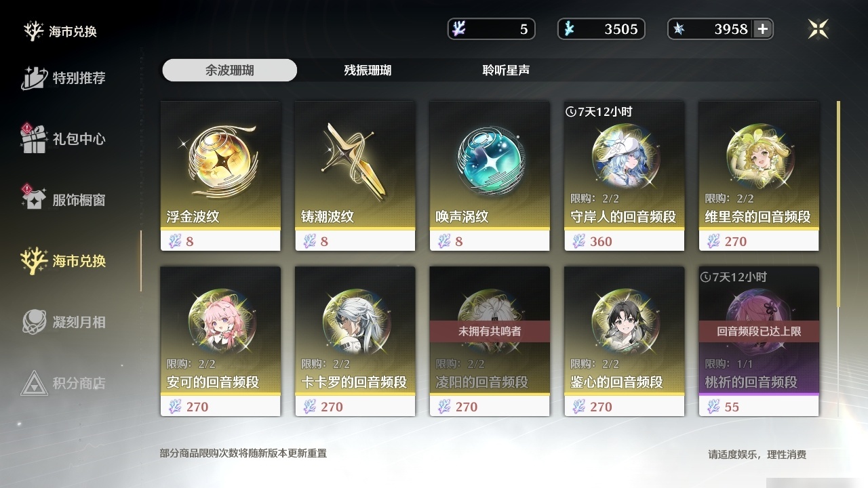Choose 安可的回音频段 character thumbnail
Viewport: 868px width, 488px height.
tap(220, 319)
